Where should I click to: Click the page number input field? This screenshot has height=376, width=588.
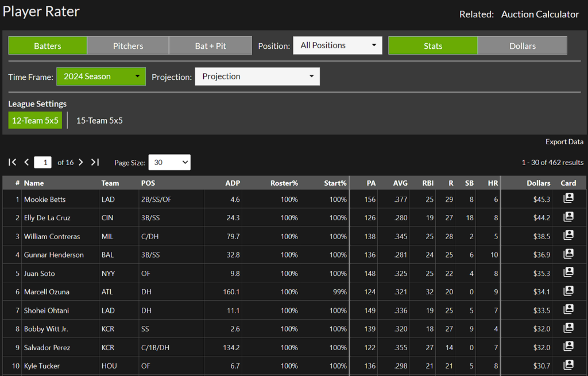pyautogui.click(x=42, y=162)
